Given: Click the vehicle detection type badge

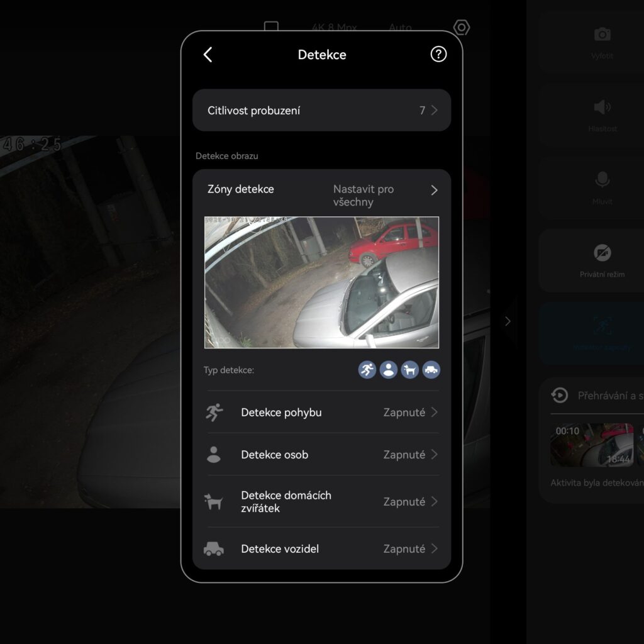Looking at the screenshot, I should tap(431, 370).
